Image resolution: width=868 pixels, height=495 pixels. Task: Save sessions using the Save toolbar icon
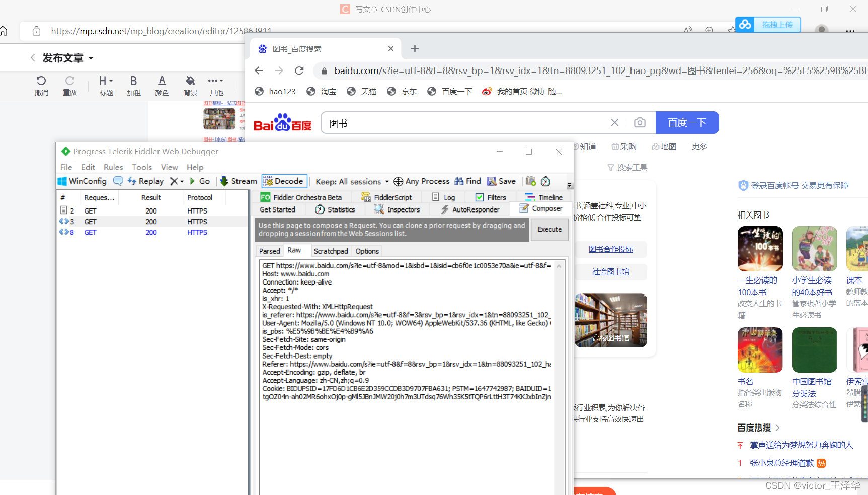tap(501, 181)
